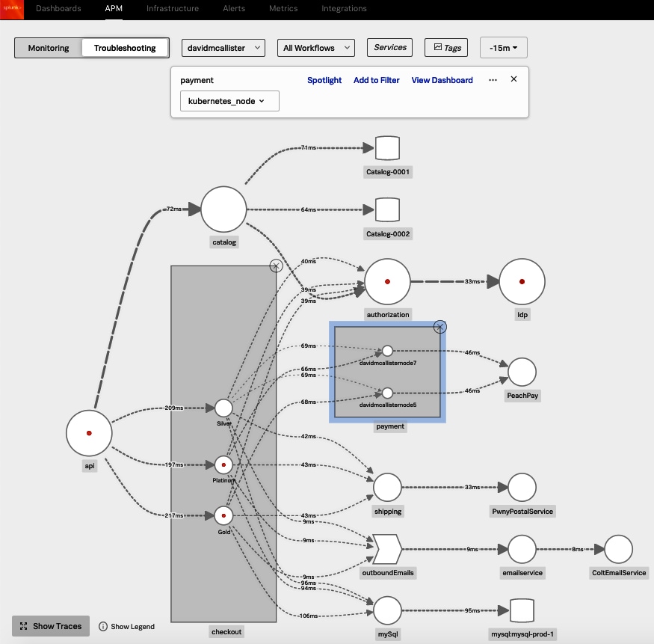
Task: Click the Add to Filter link
Action: (376, 80)
